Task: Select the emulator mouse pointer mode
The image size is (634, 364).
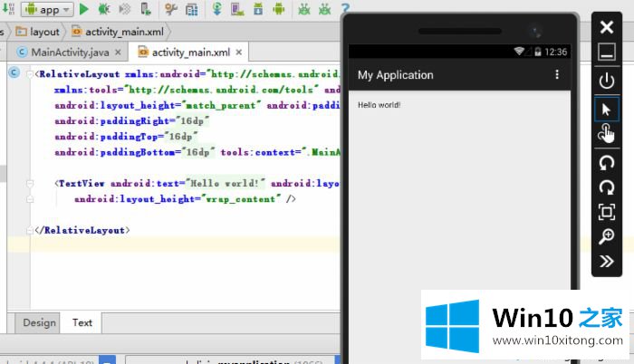Action: (x=607, y=109)
